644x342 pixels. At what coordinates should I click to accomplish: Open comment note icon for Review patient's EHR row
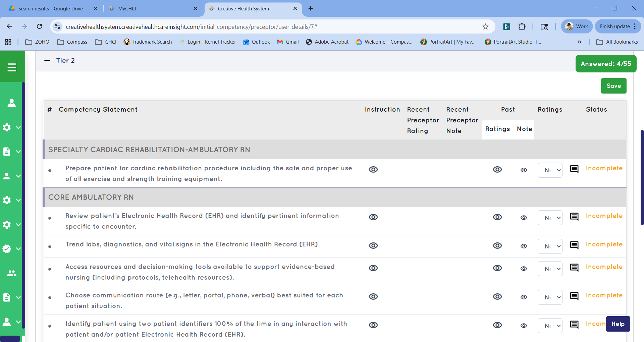(574, 217)
